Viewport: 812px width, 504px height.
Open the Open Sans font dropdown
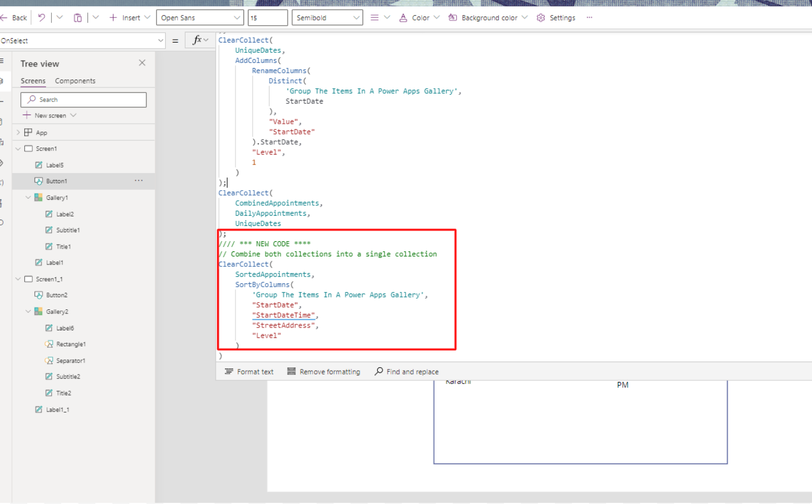pyautogui.click(x=199, y=18)
